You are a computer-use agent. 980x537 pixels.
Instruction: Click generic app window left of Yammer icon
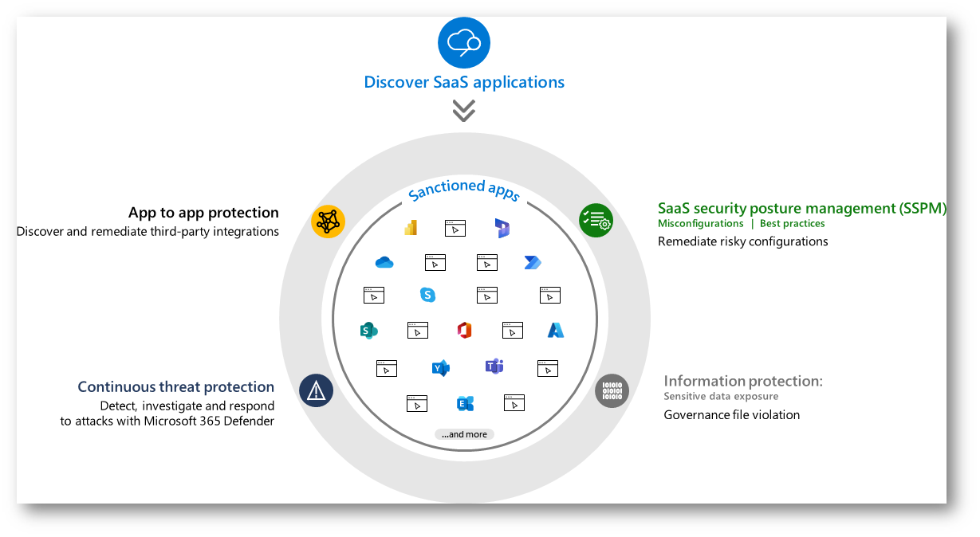pos(387,368)
